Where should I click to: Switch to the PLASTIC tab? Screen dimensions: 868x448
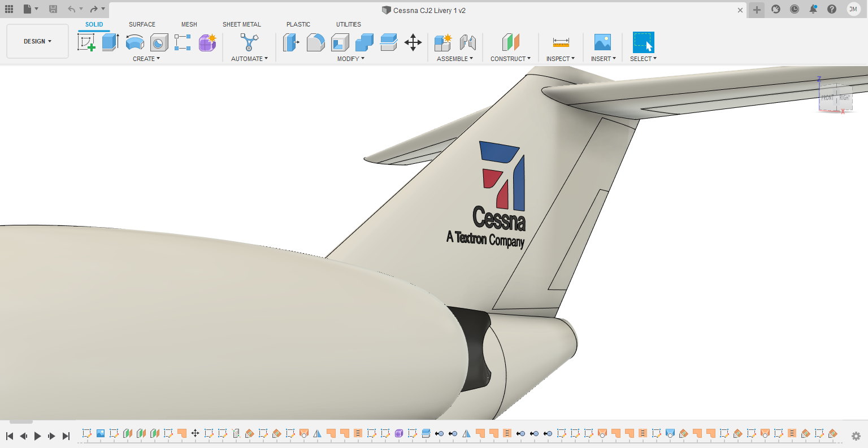point(298,24)
